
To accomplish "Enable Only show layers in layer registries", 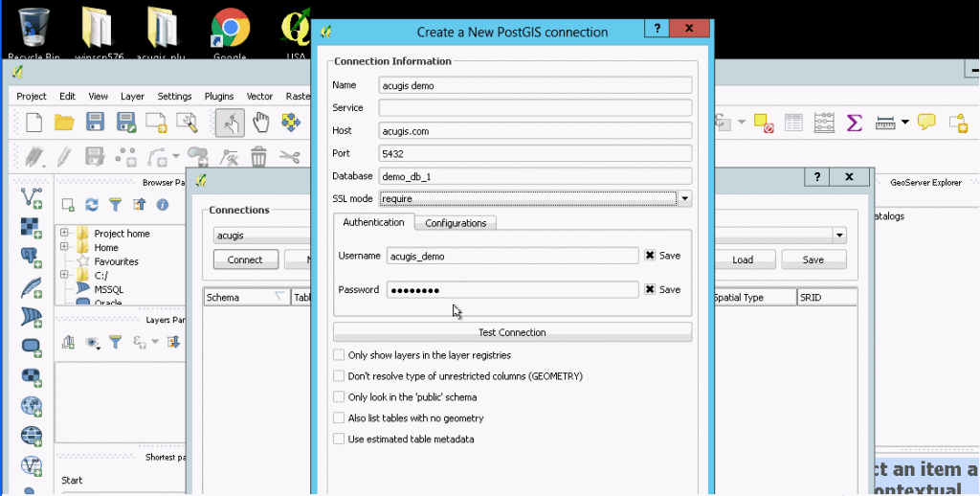I will coord(339,354).
